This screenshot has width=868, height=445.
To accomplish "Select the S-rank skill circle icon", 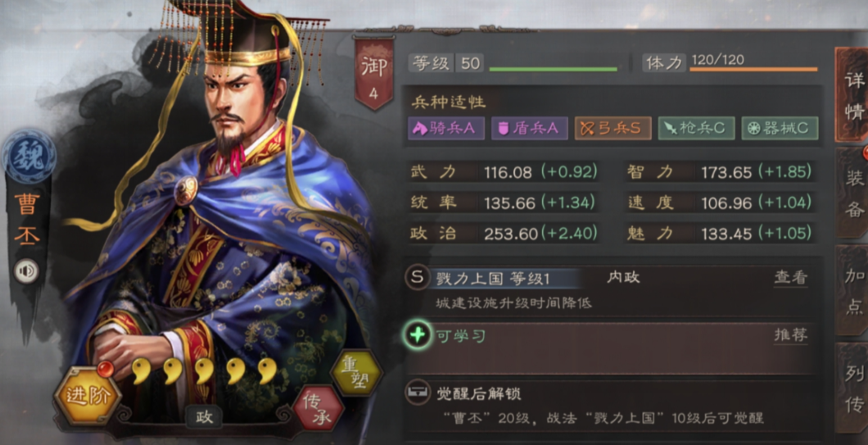I will coord(417,277).
